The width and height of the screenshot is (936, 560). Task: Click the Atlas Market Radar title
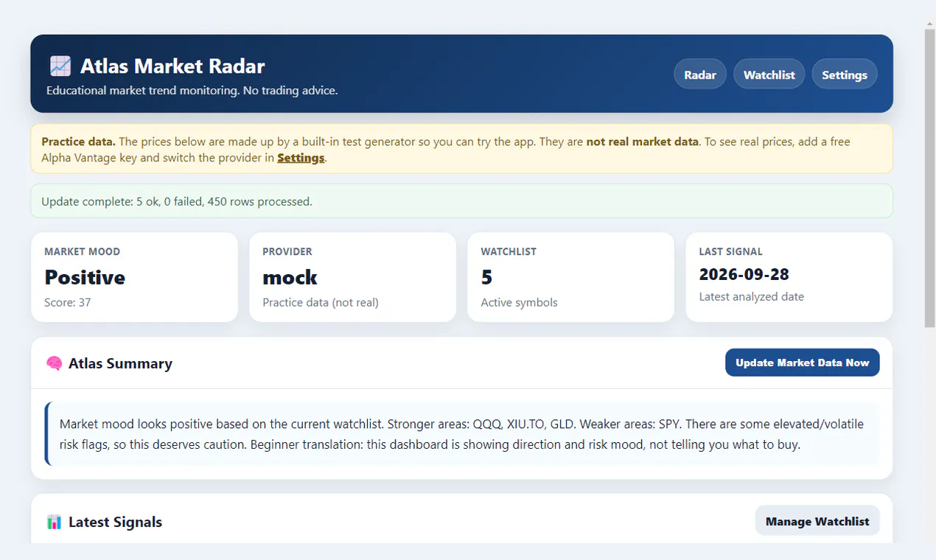172,66
